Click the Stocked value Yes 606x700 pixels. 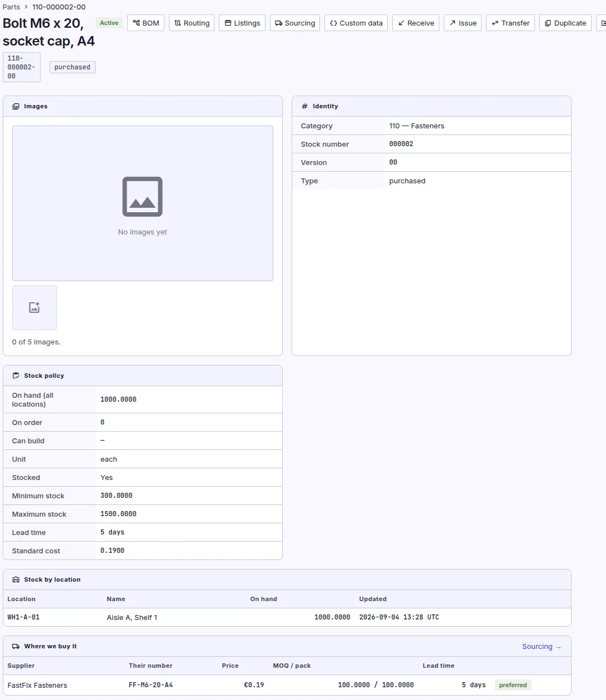click(107, 477)
